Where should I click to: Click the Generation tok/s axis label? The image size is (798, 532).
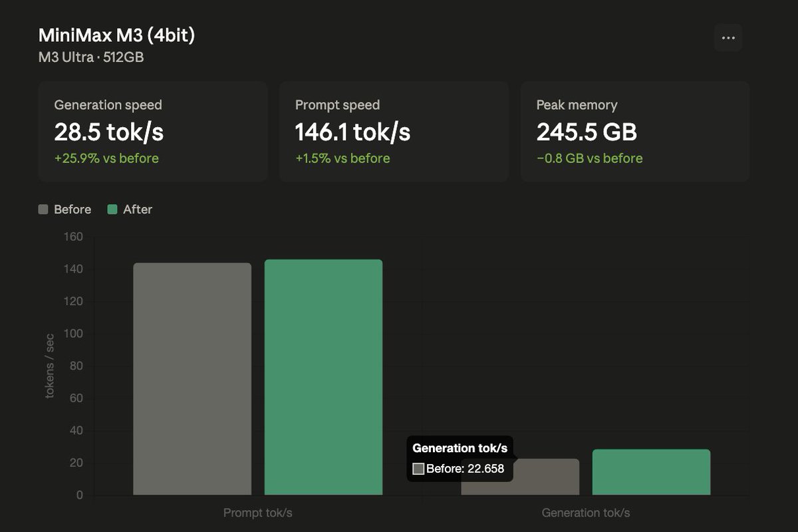(586, 513)
